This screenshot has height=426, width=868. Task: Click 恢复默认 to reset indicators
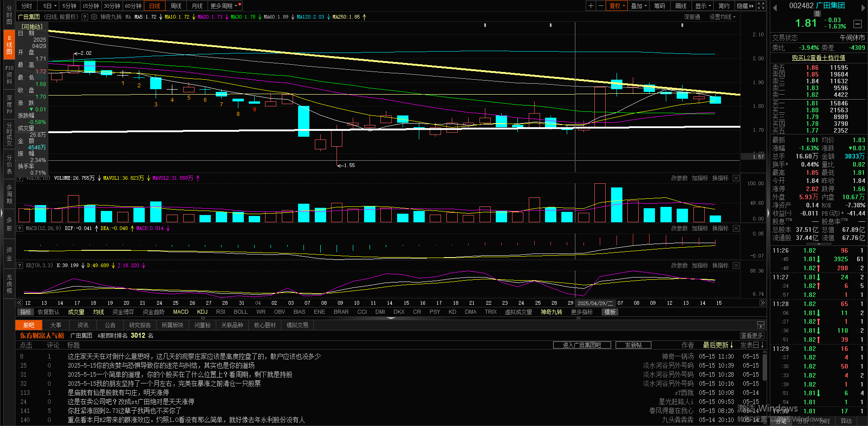point(48,312)
